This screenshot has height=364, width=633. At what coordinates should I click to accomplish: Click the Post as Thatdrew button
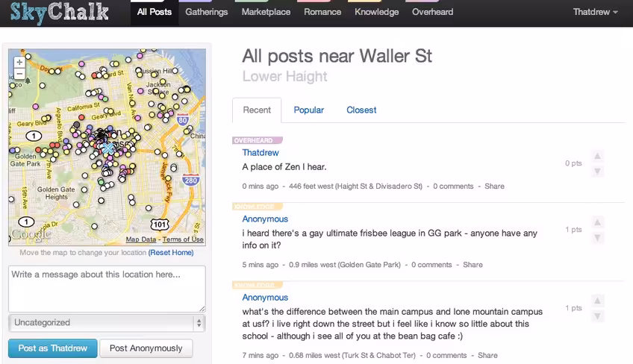53,348
